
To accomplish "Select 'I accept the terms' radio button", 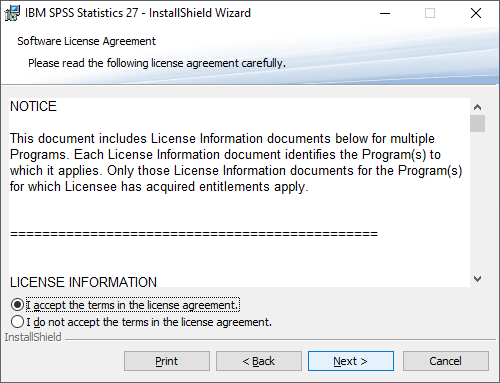I will [x=17, y=305].
